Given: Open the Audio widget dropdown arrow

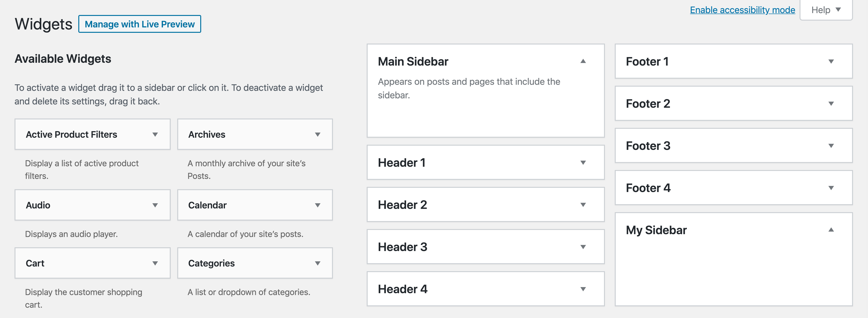Looking at the screenshot, I should coord(155,205).
